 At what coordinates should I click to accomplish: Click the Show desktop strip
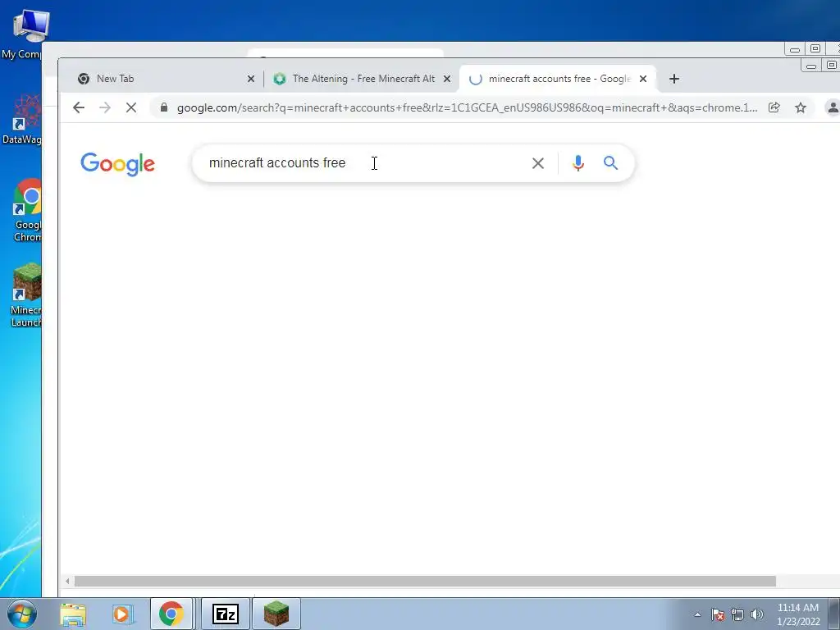pos(834,614)
